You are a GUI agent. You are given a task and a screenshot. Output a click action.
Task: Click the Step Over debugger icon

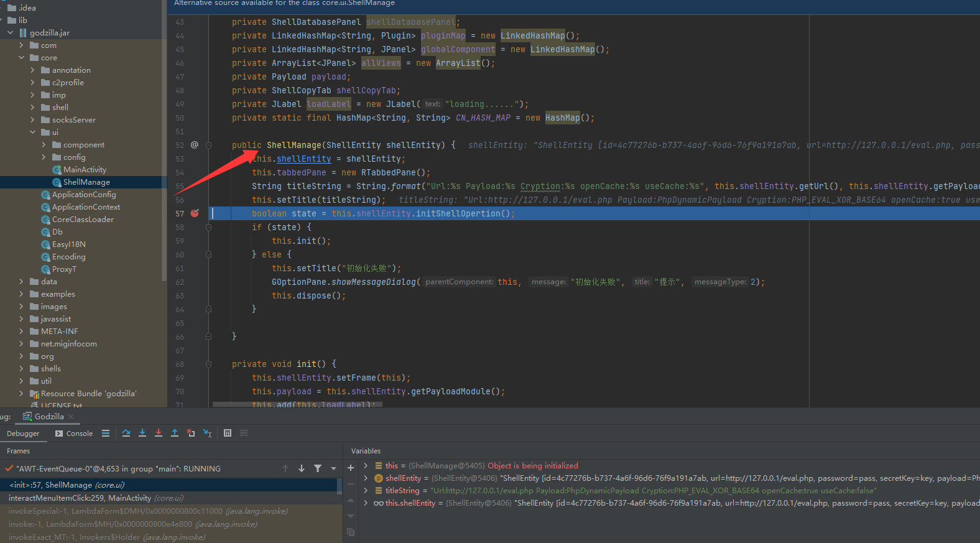126,433
